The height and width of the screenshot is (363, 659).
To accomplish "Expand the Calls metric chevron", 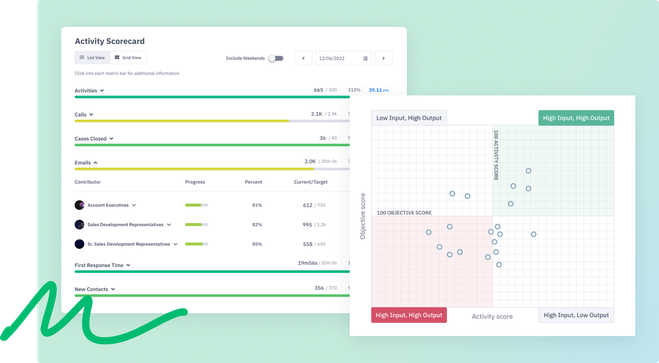I will (91, 115).
